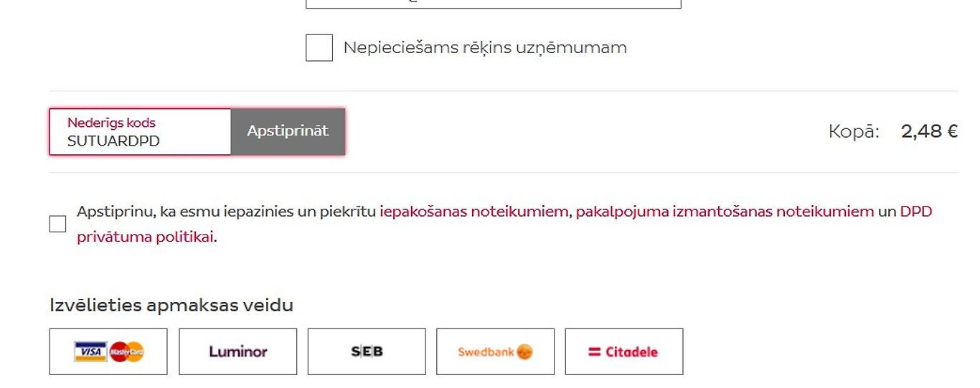Click the blue Visa logo

[90, 351]
